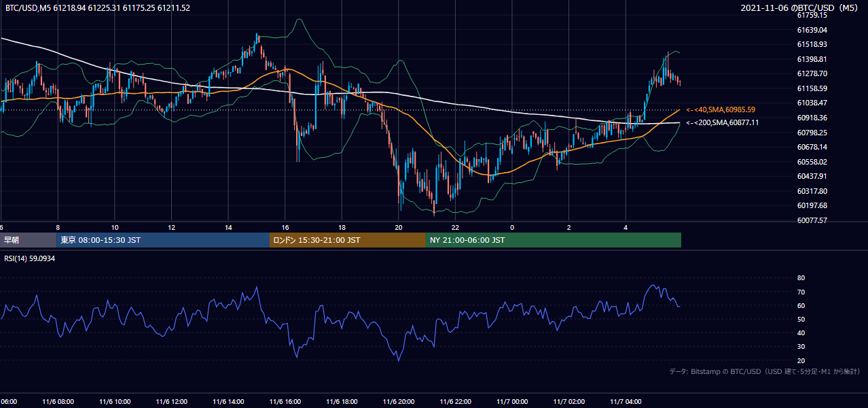
Task: Click the RSI axis value 60
Action: point(801,305)
